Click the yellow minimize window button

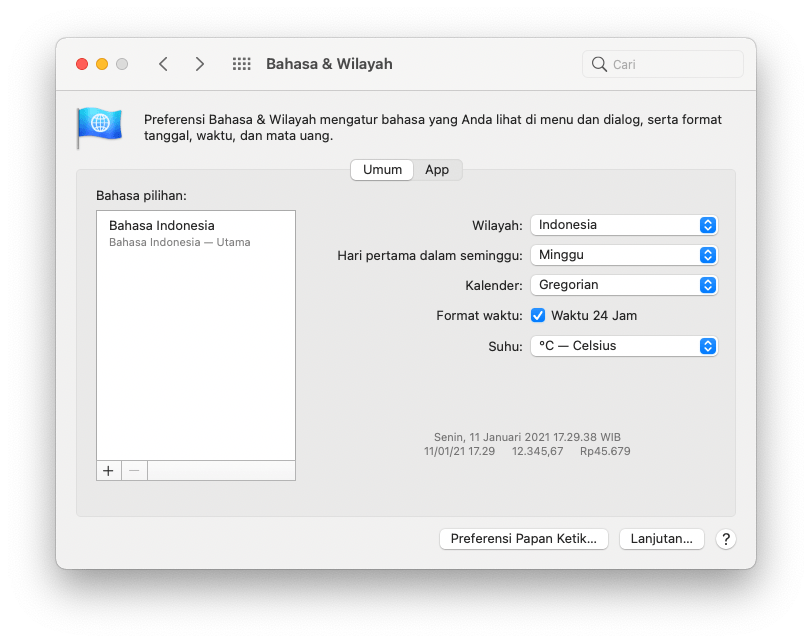pos(102,64)
